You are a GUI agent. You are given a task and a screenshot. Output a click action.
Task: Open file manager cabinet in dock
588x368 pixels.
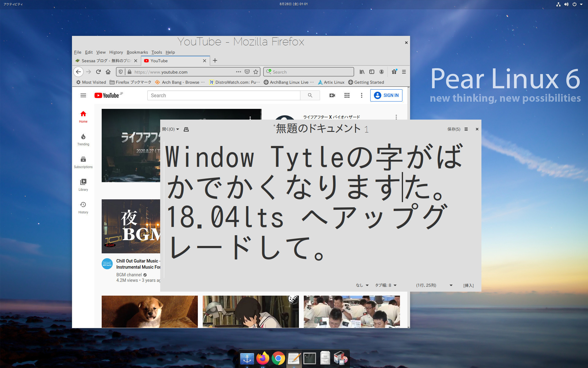325,358
